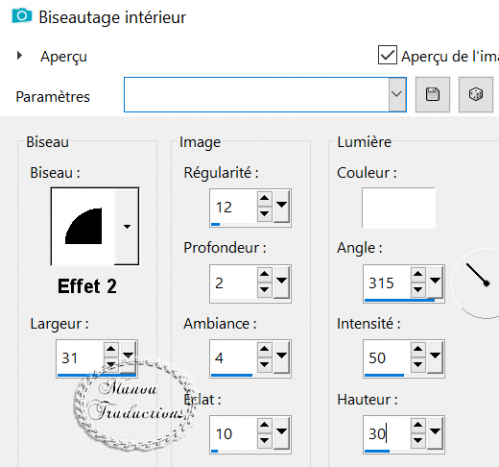Select the bevel shape thumbnail preview
The width and height of the screenshot is (499, 467).
(x=83, y=226)
